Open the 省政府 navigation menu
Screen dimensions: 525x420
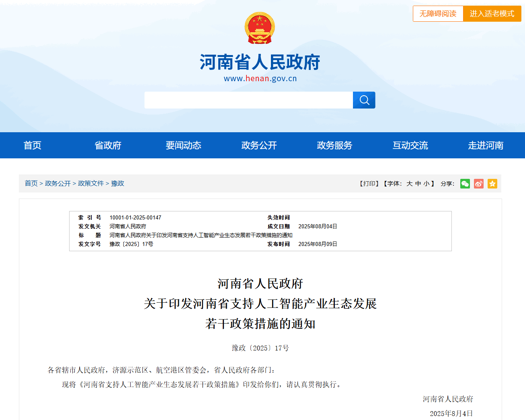(x=108, y=145)
